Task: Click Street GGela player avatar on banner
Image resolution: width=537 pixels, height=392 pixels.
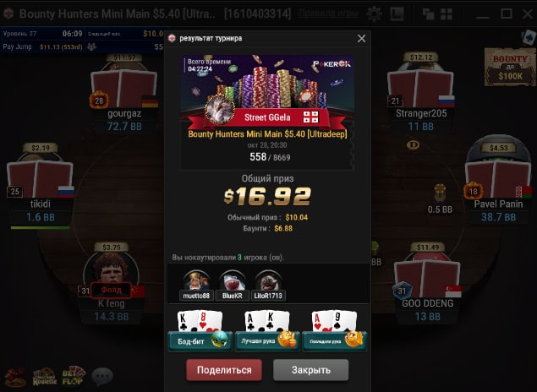Action: click(220, 110)
